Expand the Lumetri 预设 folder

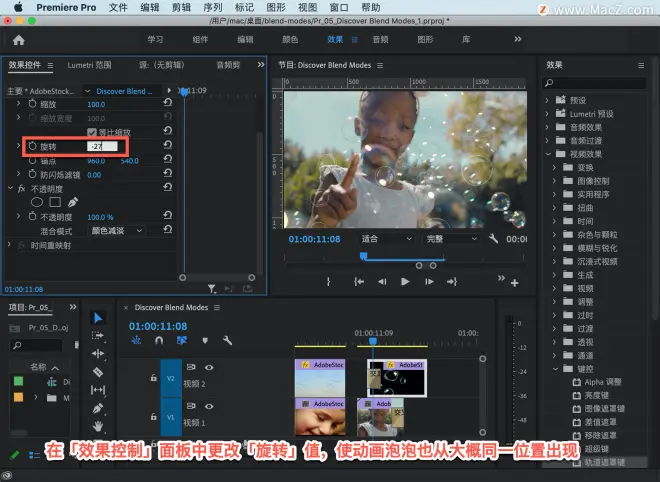[x=547, y=114]
